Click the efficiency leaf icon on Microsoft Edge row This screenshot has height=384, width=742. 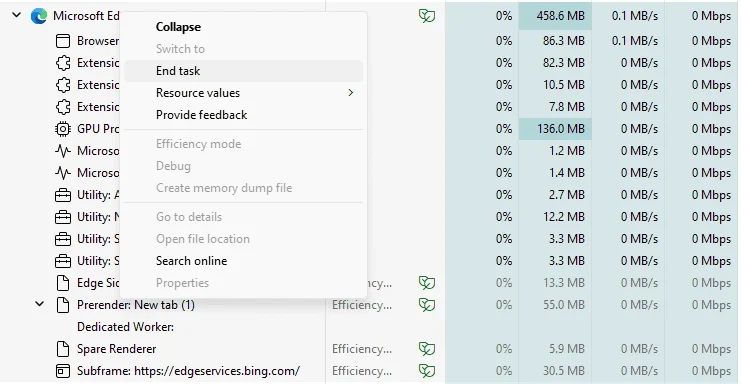click(427, 16)
